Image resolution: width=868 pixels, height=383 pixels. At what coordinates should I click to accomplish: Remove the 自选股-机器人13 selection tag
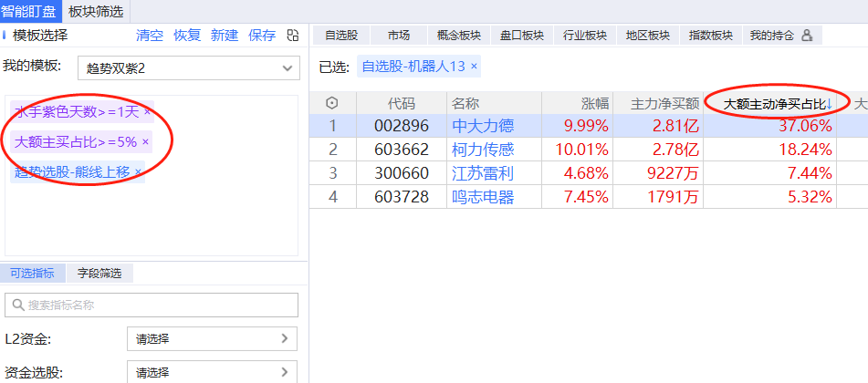474,67
